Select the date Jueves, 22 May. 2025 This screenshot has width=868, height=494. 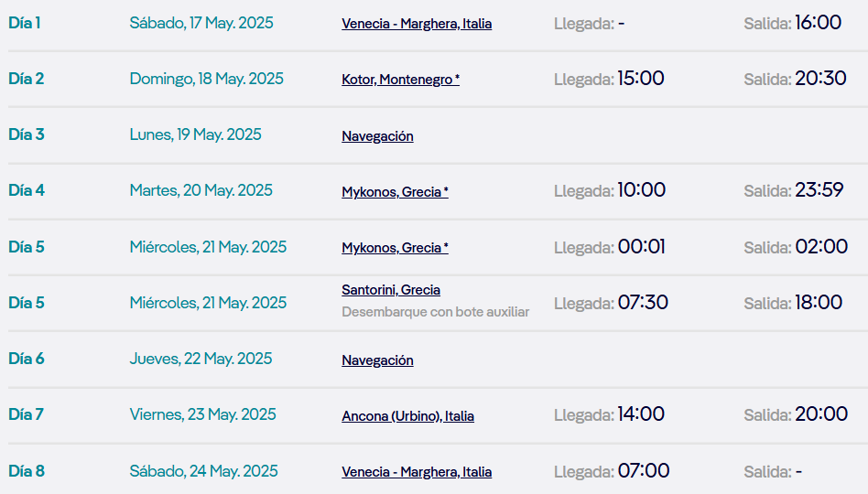(201, 359)
